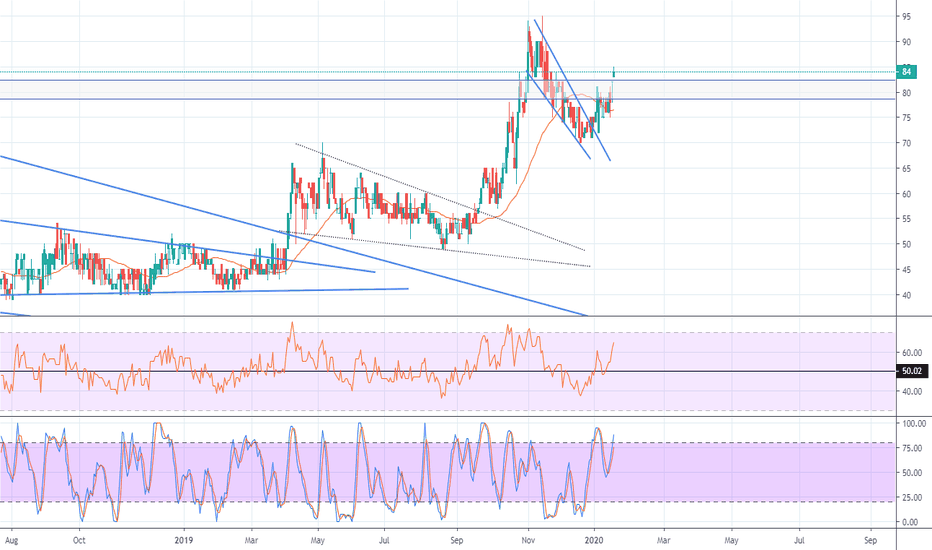Click the Nov label on time axis
This screenshot has width=932, height=550.
coord(528,540)
